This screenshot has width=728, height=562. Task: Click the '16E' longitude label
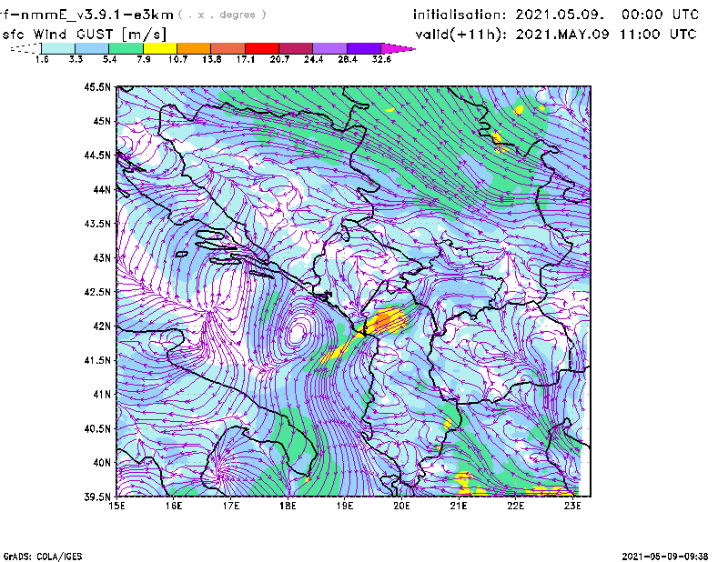(x=174, y=506)
